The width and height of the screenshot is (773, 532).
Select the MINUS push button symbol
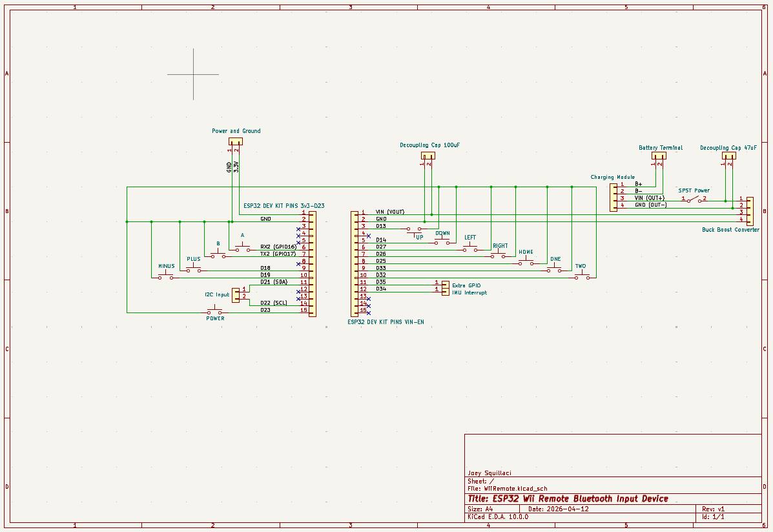[165, 276]
